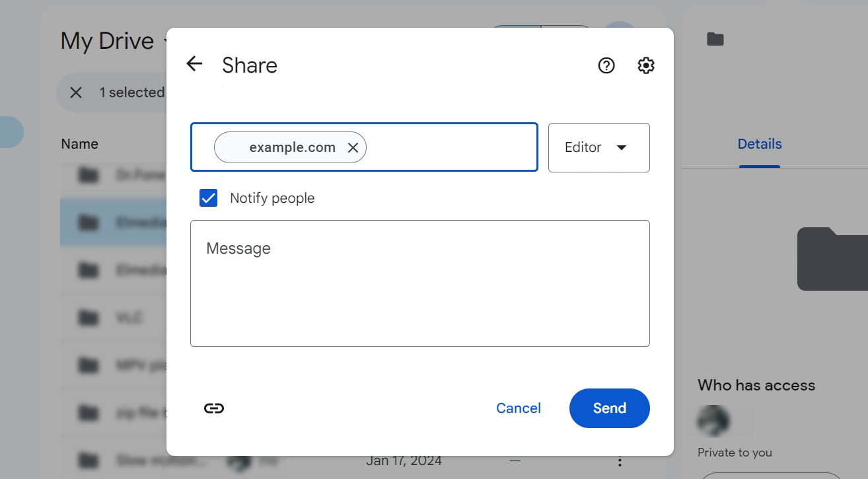Click the Copy link icon

pyautogui.click(x=213, y=408)
